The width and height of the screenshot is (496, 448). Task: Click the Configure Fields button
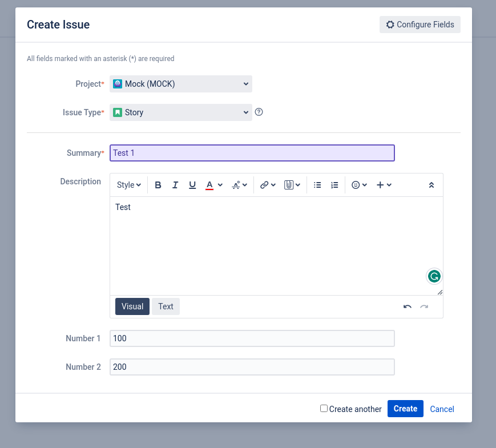pyautogui.click(x=420, y=25)
